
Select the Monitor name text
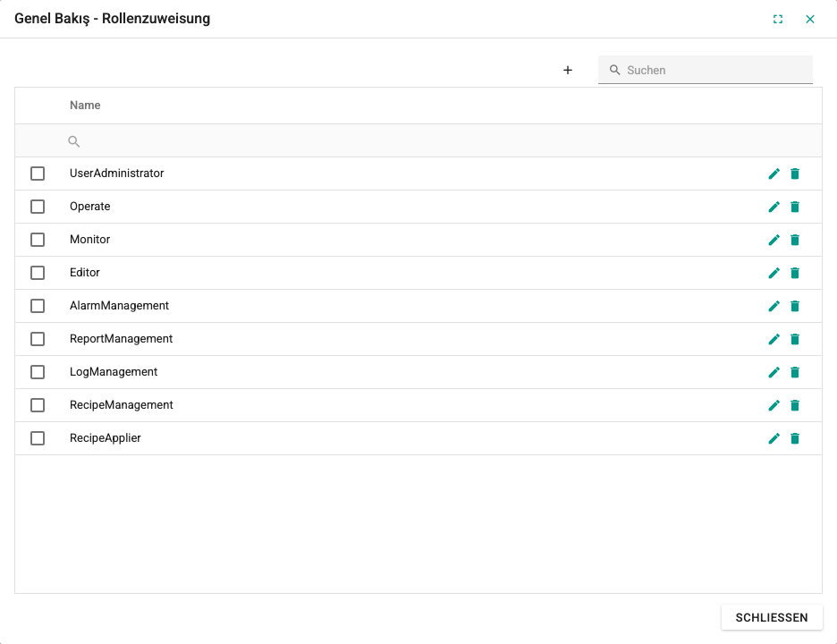(89, 239)
